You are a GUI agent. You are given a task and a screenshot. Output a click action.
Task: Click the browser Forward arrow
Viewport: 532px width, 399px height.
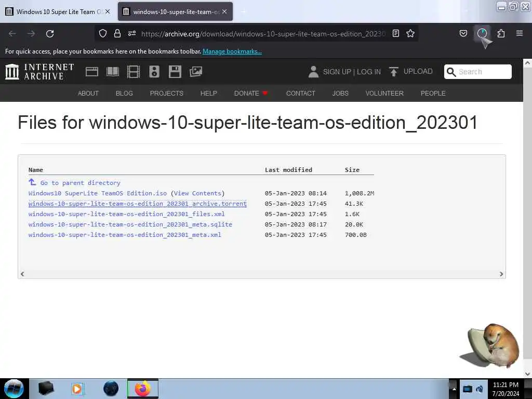click(x=31, y=34)
